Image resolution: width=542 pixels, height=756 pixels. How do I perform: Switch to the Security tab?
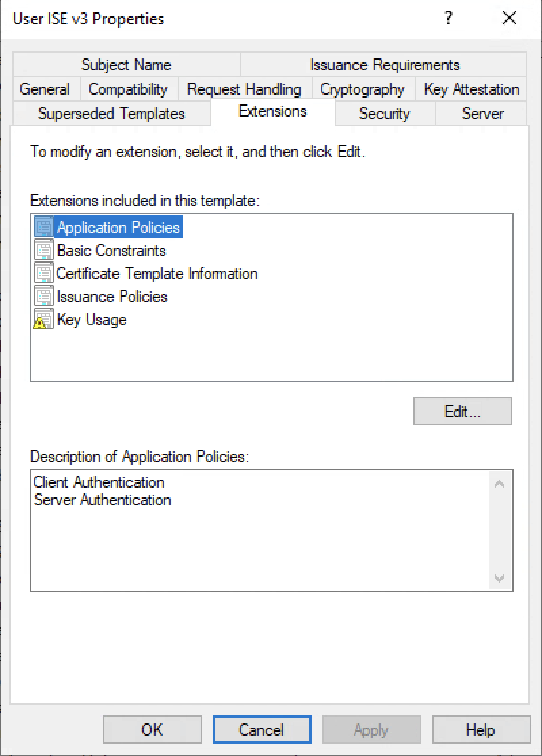pos(384,114)
